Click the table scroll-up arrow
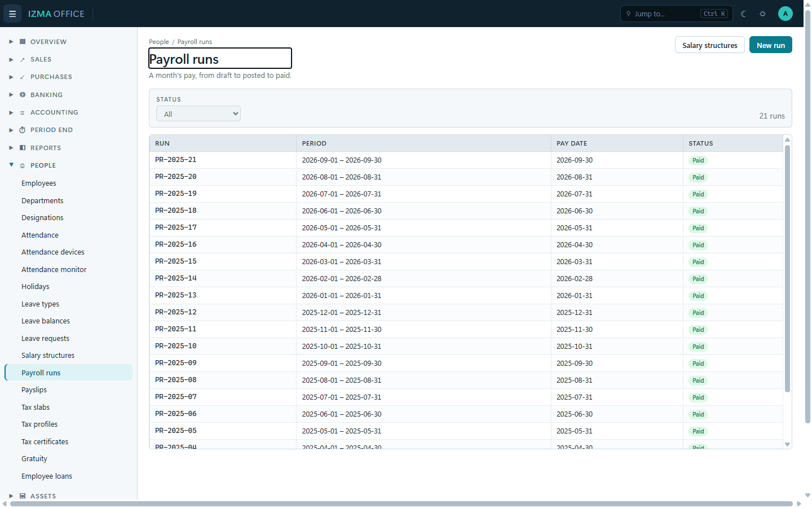Viewport: 812px width, 508px height. (x=787, y=139)
